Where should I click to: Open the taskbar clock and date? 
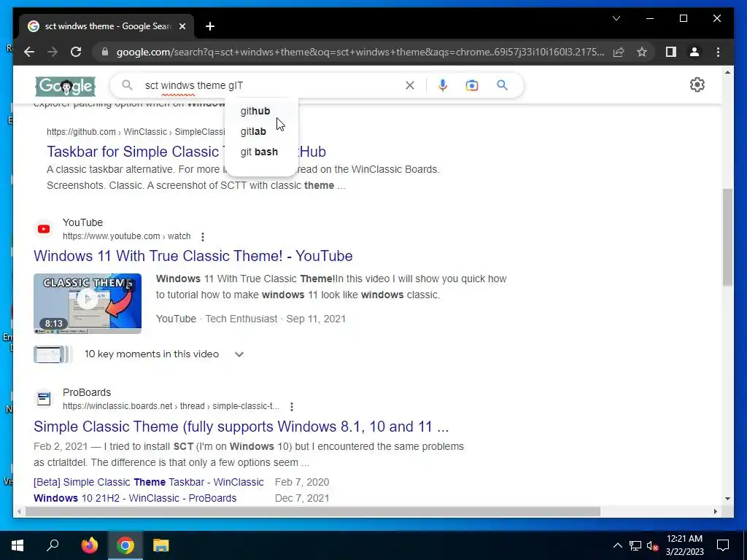684,545
